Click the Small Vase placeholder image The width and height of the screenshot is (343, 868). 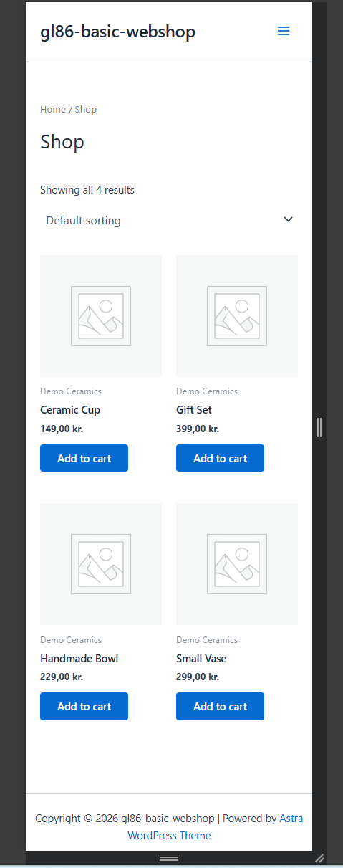click(237, 564)
